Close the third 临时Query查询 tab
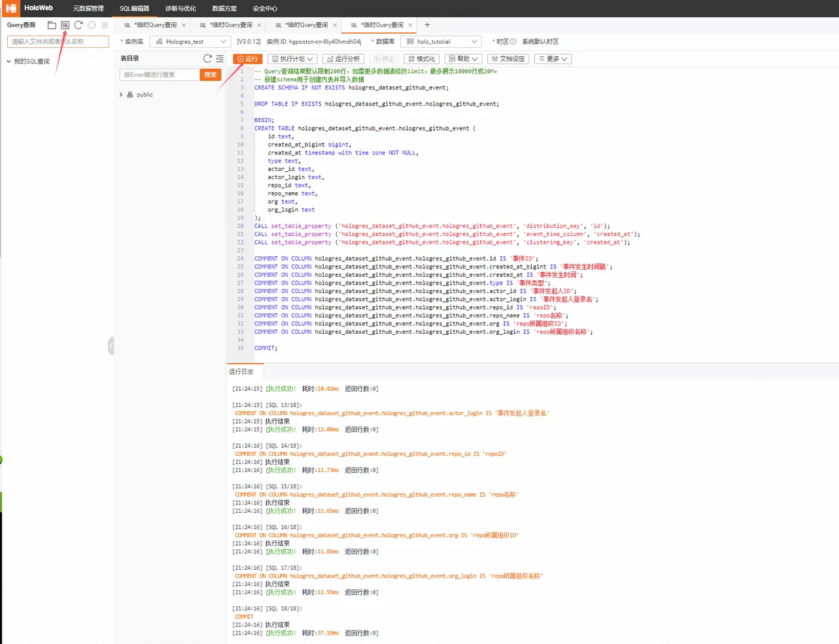The image size is (839, 644). pos(335,25)
